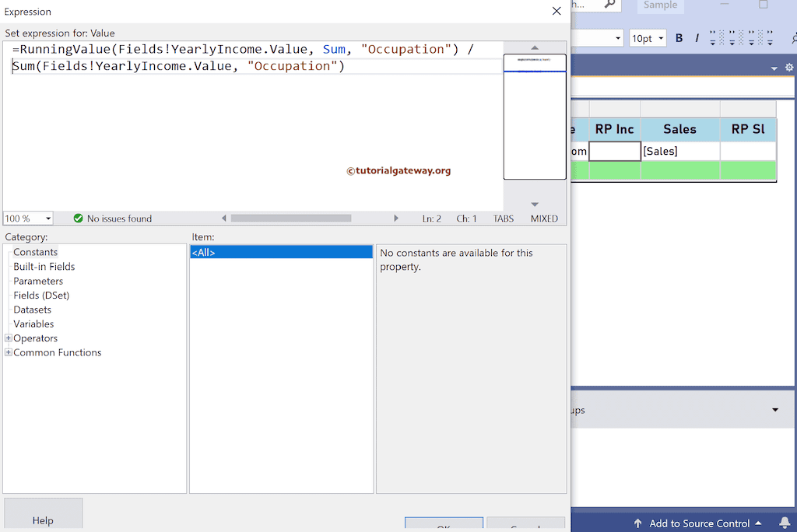The height and width of the screenshot is (532, 797).
Task: Expand the Common Functions category
Action: click(7, 352)
